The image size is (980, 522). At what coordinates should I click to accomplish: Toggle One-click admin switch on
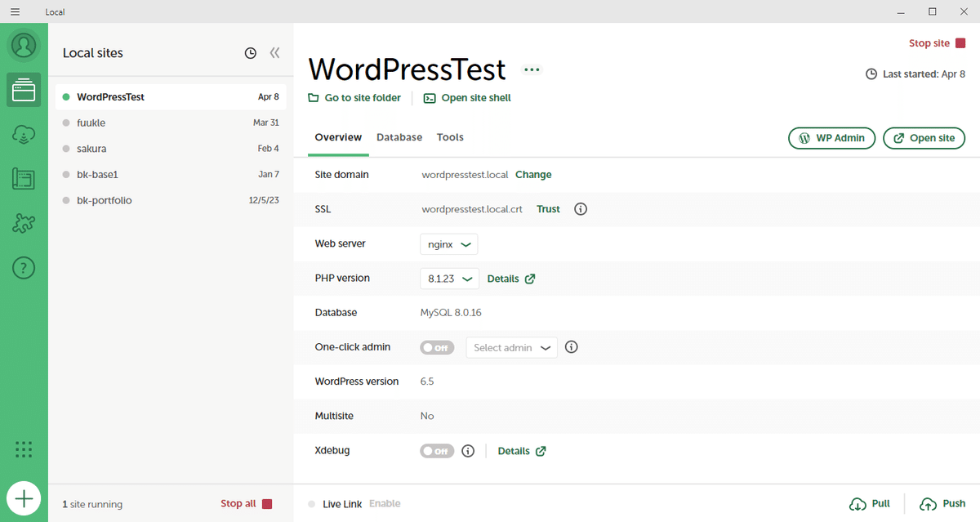[437, 347]
